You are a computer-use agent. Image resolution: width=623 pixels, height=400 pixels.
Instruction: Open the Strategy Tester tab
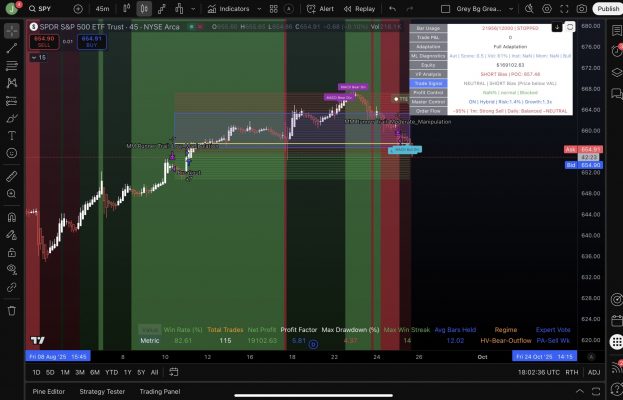(102, 391)
